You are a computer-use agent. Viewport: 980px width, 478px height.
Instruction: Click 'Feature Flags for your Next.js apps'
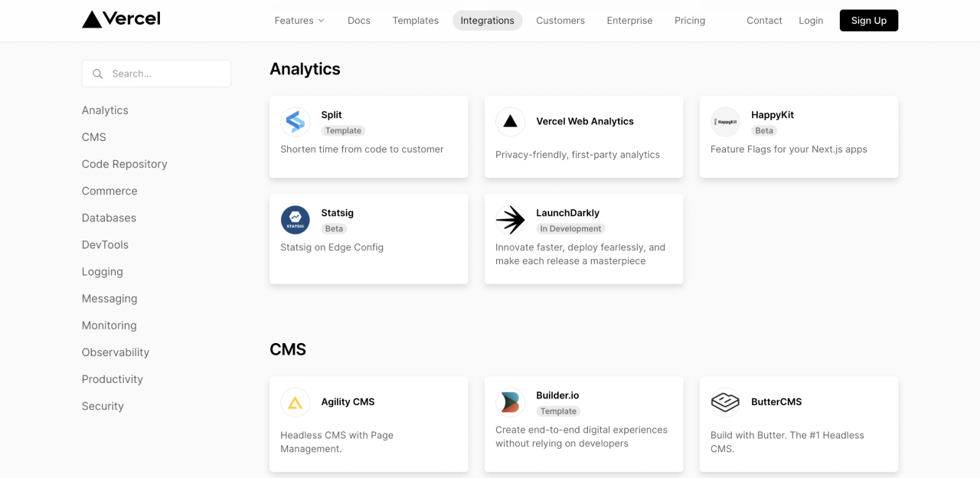(789, 149)
